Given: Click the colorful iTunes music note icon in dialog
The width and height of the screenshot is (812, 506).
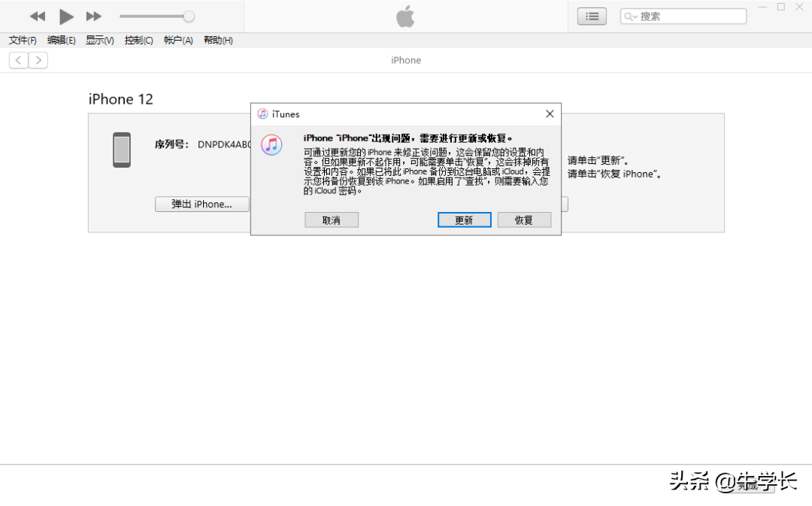Looking at the screenshot, I should 271,144.
